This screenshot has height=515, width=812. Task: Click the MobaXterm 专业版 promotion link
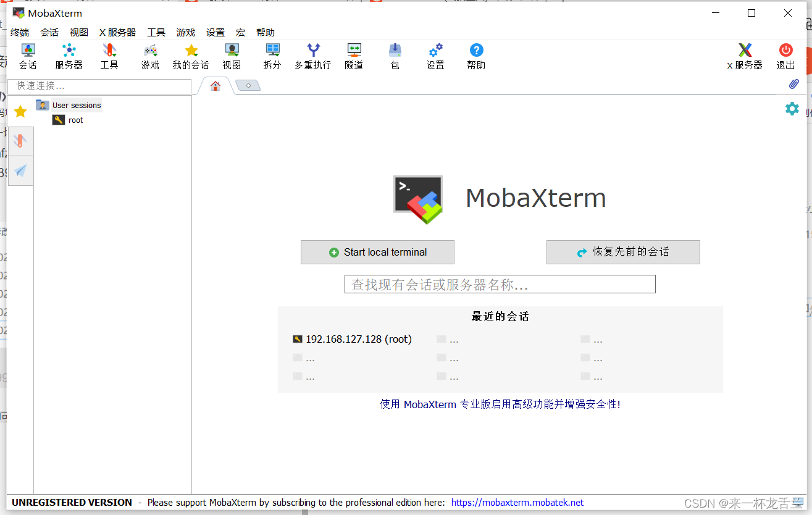pos(500,404)
